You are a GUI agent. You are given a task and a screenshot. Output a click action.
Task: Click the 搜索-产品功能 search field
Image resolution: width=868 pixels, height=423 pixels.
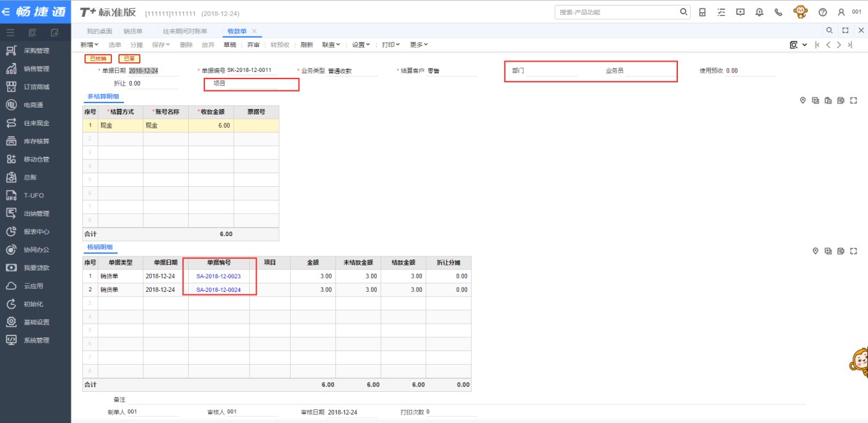coord(616,12)
